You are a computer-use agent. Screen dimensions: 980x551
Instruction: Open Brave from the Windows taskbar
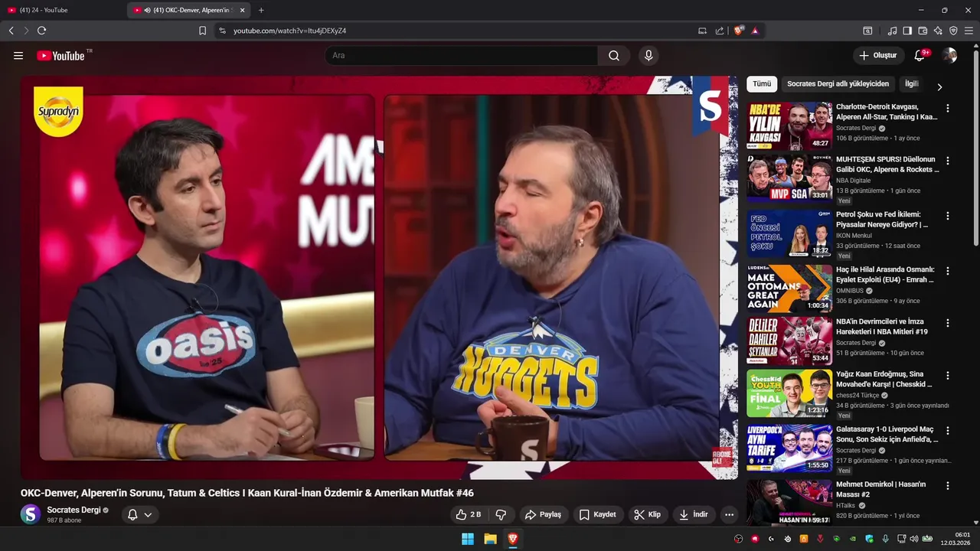pos(513,539)
